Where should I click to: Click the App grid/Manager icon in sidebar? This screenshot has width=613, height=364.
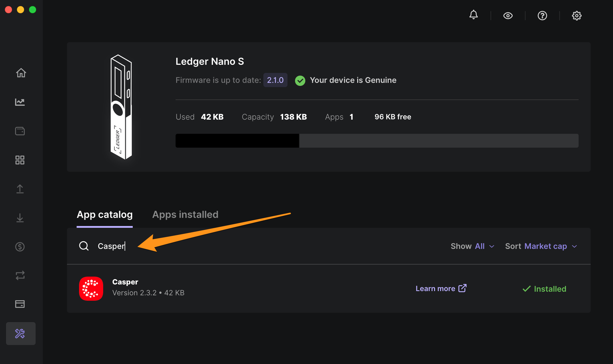point(20,159)
